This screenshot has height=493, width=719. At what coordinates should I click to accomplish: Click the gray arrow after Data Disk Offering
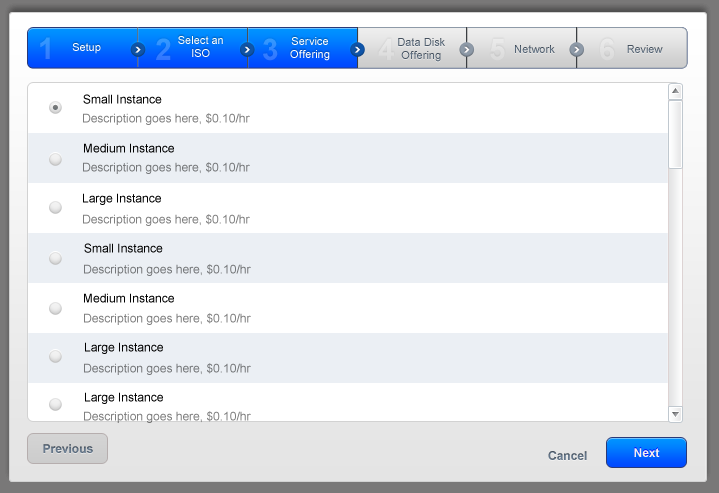pos(466,49)
